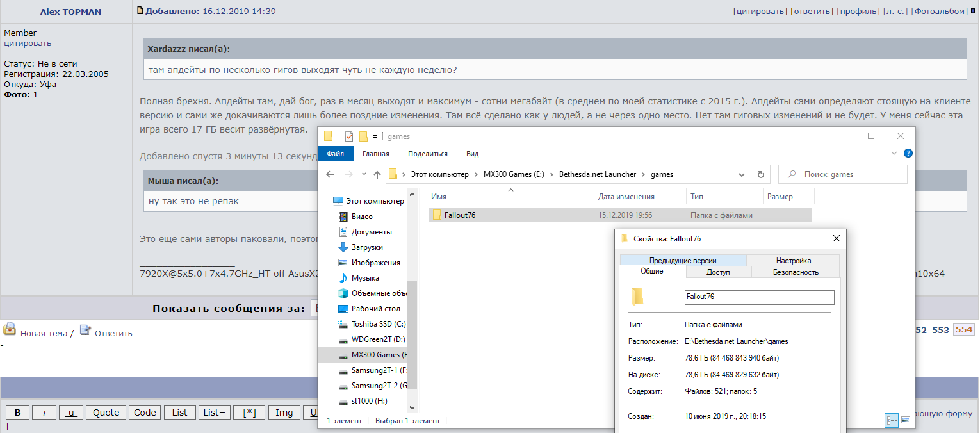Image resolution: width=980 pixels, height=433 pixels.
Task: Focus the Поиск: games search box
Action: (x=843, y=174)
